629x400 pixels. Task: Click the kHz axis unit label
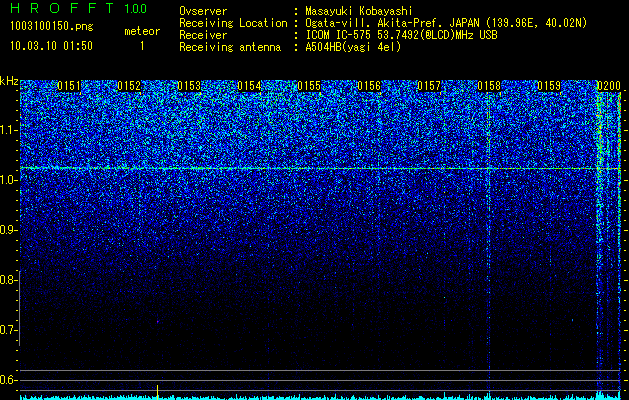9,81
